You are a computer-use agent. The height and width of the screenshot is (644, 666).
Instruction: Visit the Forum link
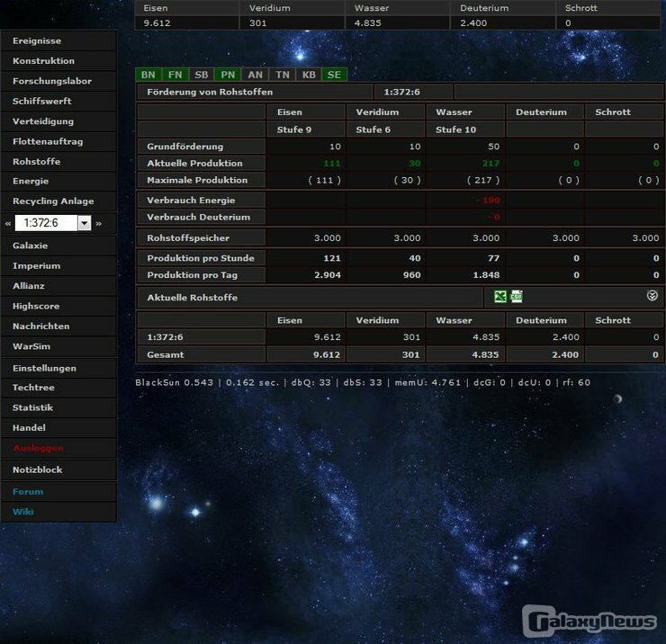58,492
